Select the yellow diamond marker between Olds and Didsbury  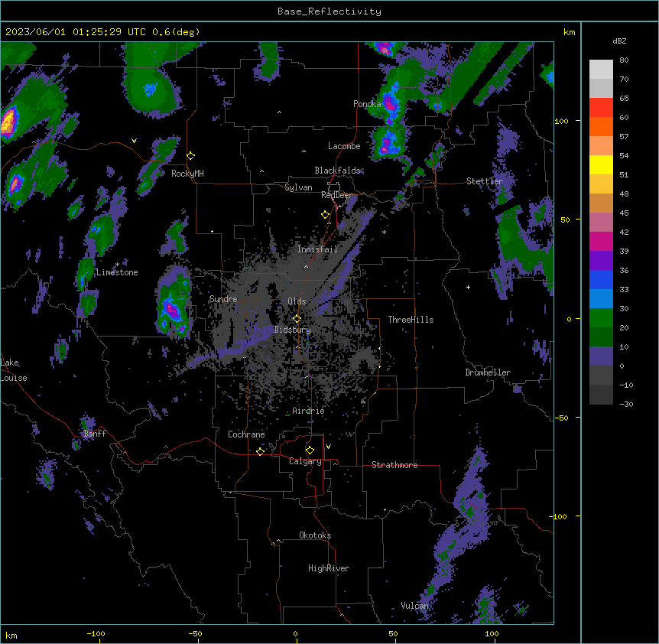[297, 319]
